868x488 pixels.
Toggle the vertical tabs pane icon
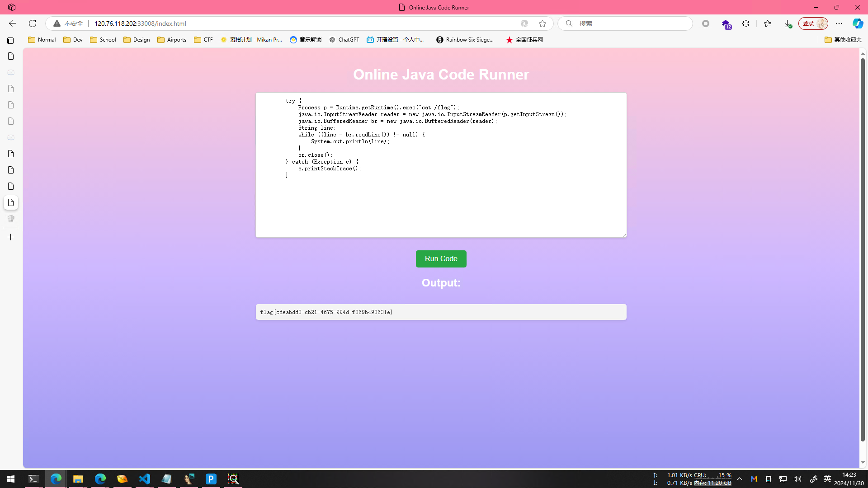(x=11, y=41)
